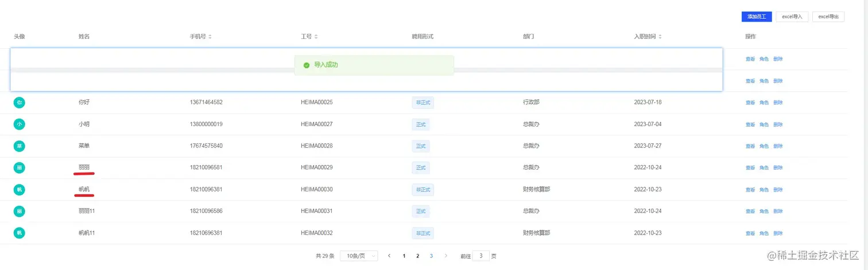This screenshot has height=270, width=868.
Task: Click the avatar icon of 菜单
Action: (x=20, y=146)
